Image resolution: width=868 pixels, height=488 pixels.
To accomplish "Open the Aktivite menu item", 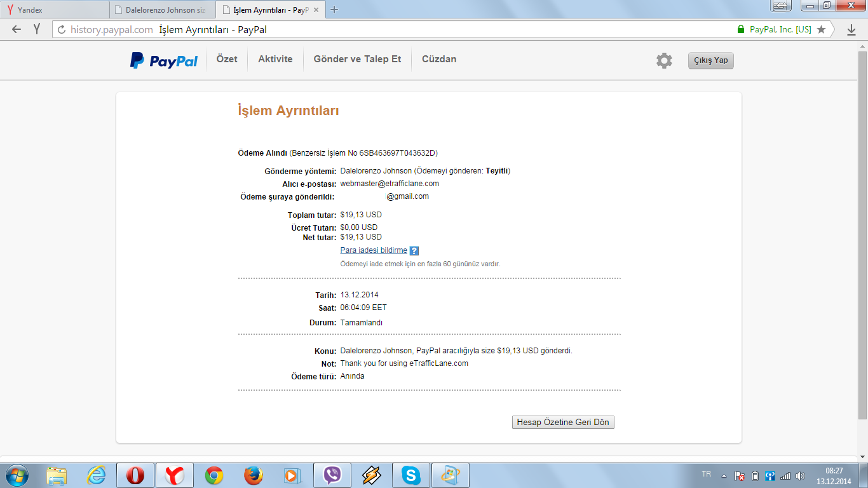I will tap(275, 59).
